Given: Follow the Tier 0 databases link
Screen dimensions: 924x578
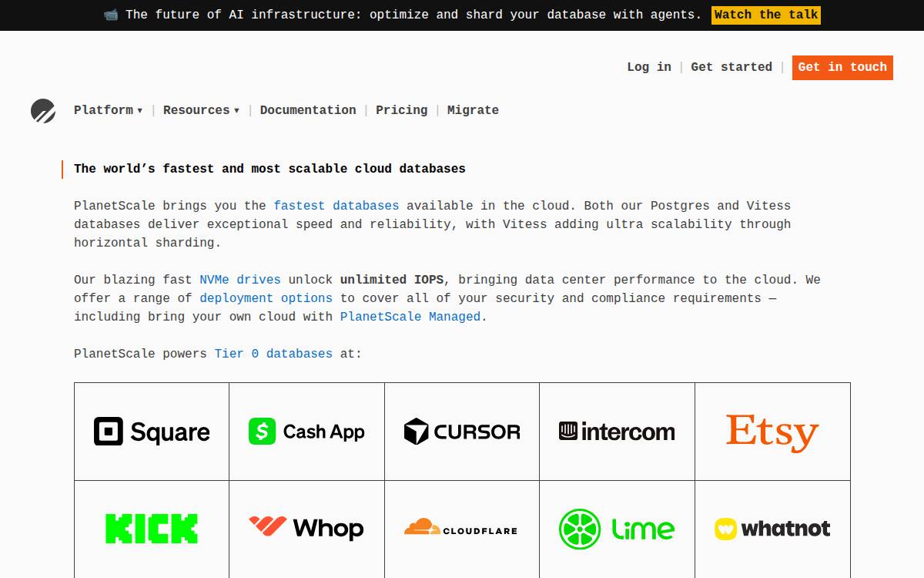Looking at the screenshot, I should 273,354.
